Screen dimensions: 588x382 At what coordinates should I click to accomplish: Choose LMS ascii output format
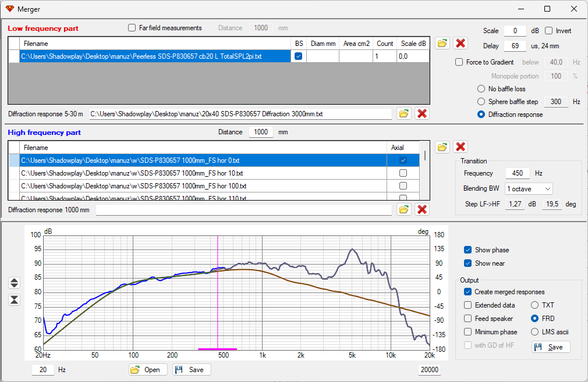pos(535,332)
